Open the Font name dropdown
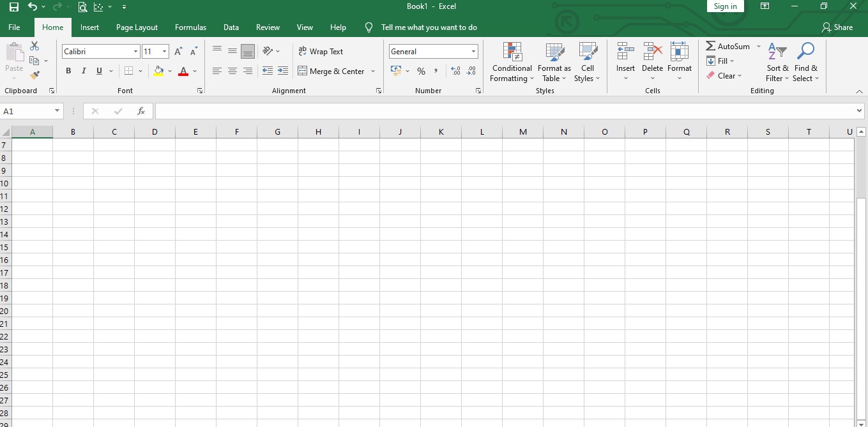 click(135, 52)
